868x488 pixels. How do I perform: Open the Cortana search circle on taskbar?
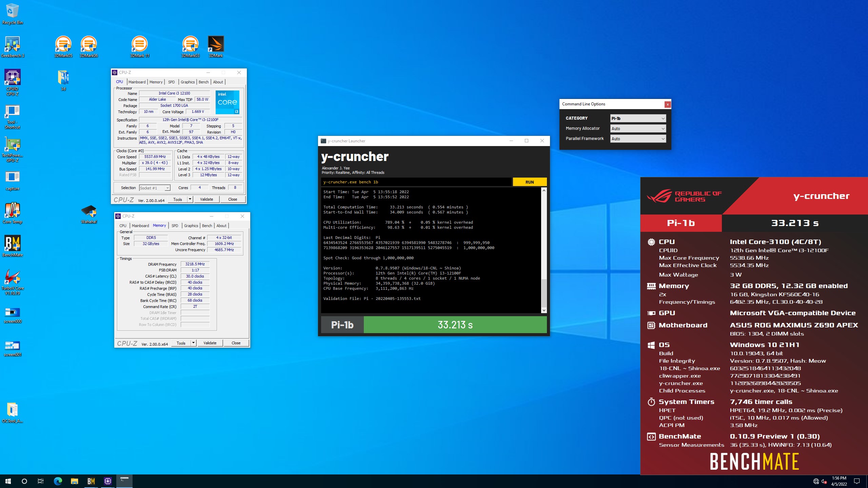[x=24, y=481]
